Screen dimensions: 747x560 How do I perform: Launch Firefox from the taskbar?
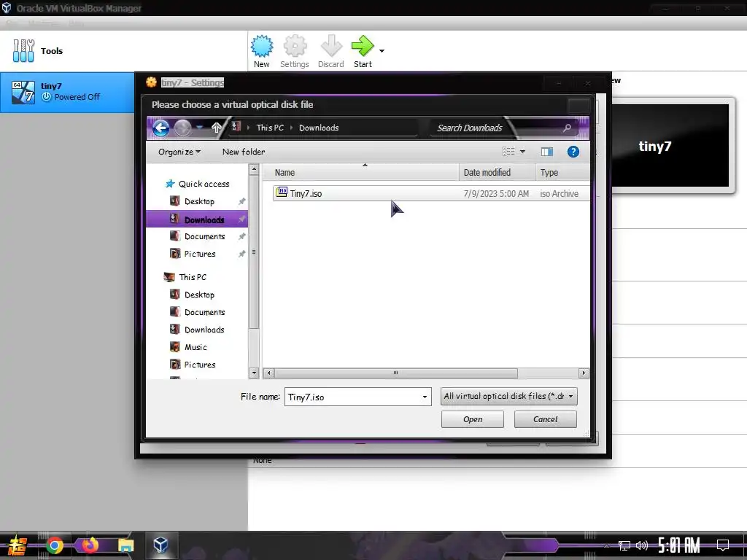pyautogui.click(x=90, y=545)
